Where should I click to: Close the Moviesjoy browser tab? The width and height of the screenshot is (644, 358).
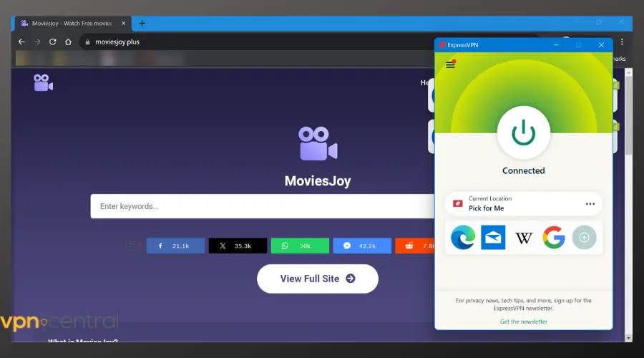pos(124,24)
